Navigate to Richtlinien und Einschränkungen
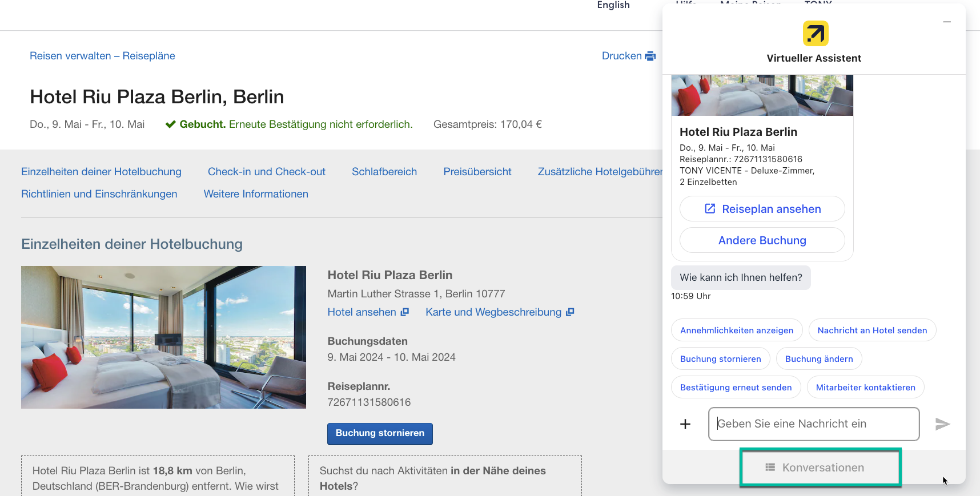This screenshot has width=980, height=496. tap(99, 194)
